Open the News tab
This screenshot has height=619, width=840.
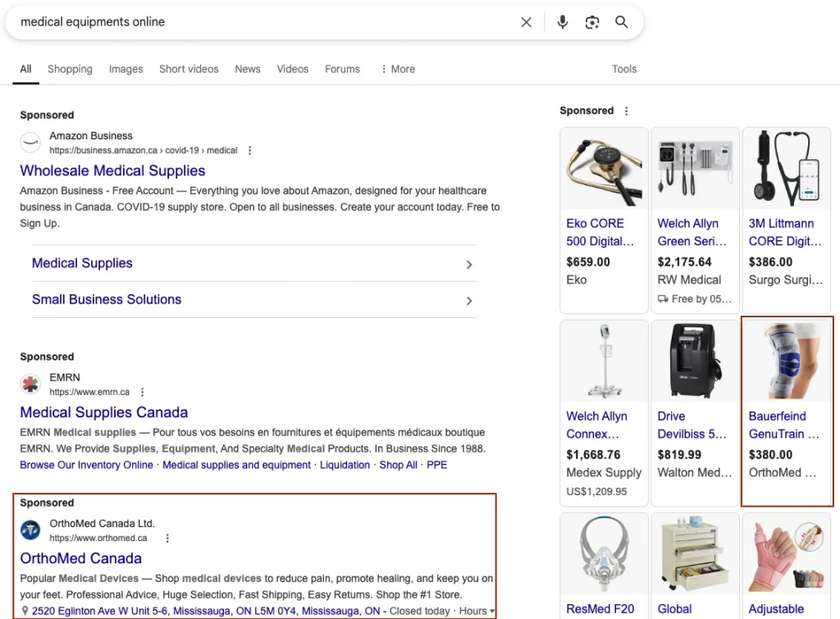248,69
